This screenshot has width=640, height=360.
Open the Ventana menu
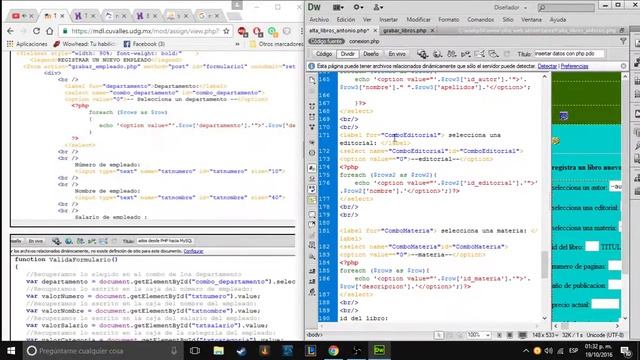click(531, 20)
